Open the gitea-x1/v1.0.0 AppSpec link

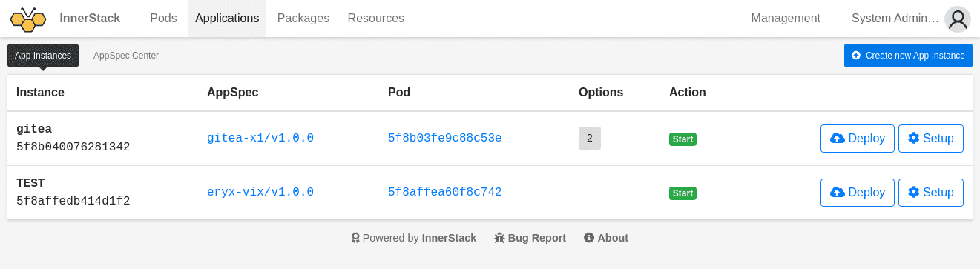click(260, 138)
